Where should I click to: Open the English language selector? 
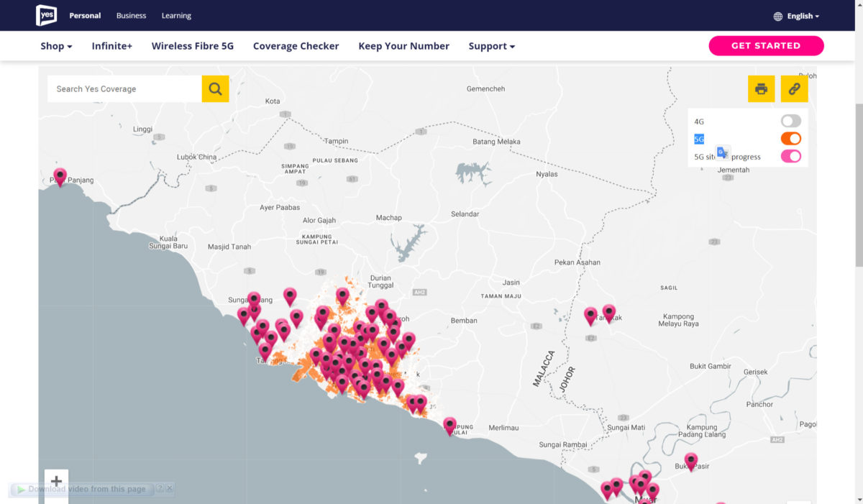(x=796, y=16)
